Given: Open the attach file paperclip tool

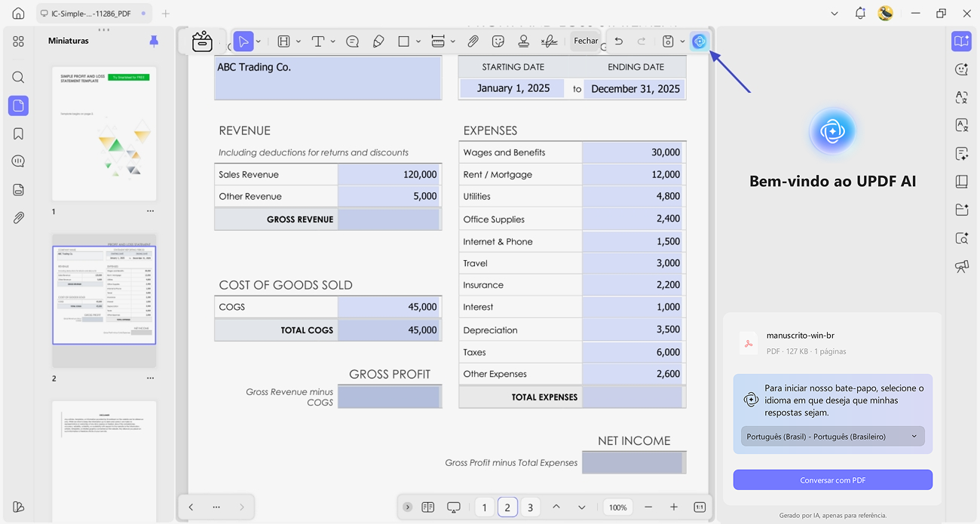Looking at the screenshot, I should (473, 41).
